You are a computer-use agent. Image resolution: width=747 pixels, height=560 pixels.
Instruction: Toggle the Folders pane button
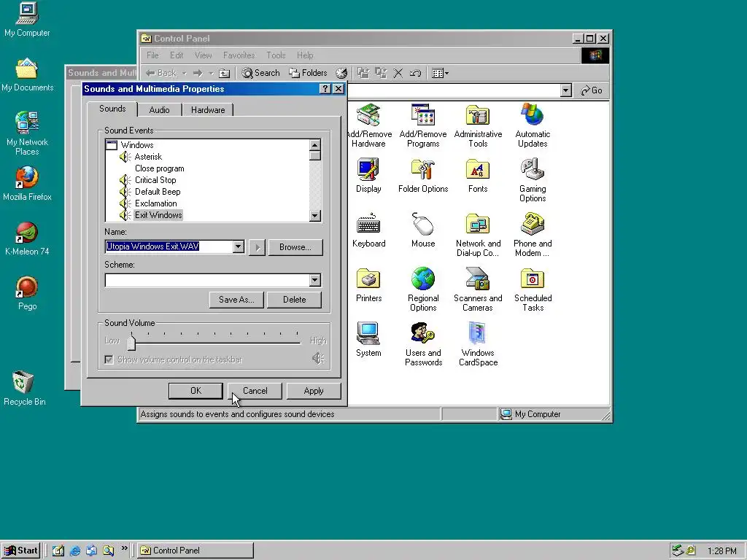[309, 73]
